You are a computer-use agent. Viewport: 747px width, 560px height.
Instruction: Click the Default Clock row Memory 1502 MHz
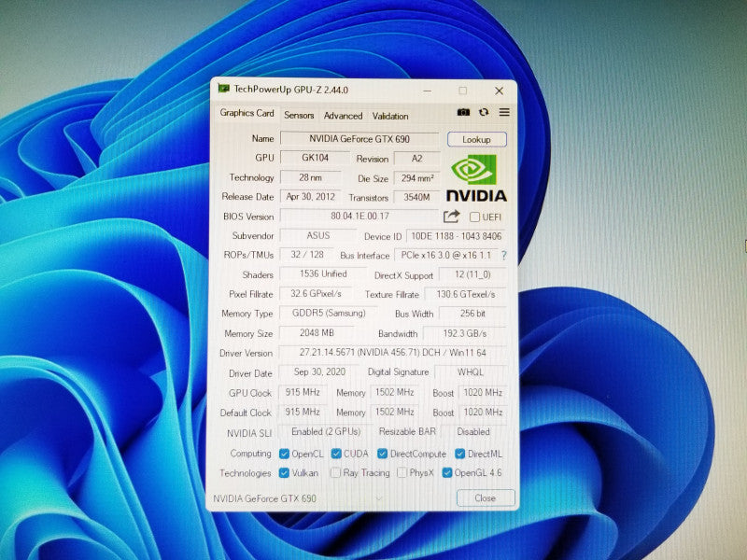394,412
